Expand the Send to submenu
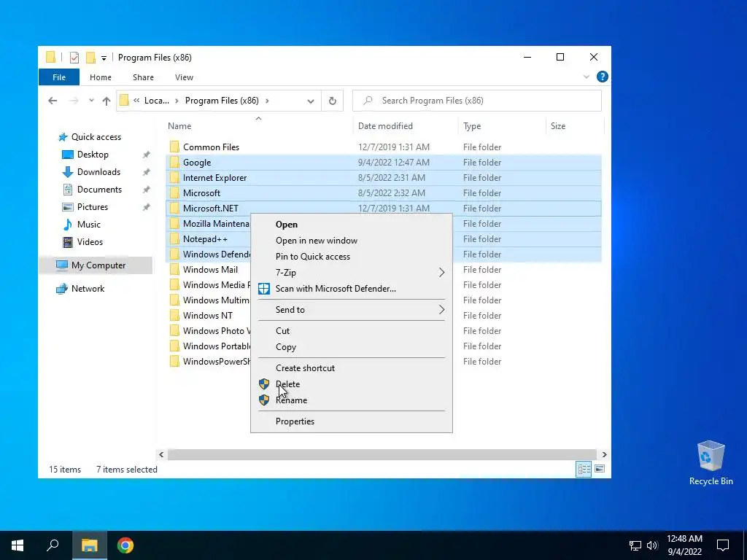The image size is (747, 560). pyautogui.click(x=352, y=309)
